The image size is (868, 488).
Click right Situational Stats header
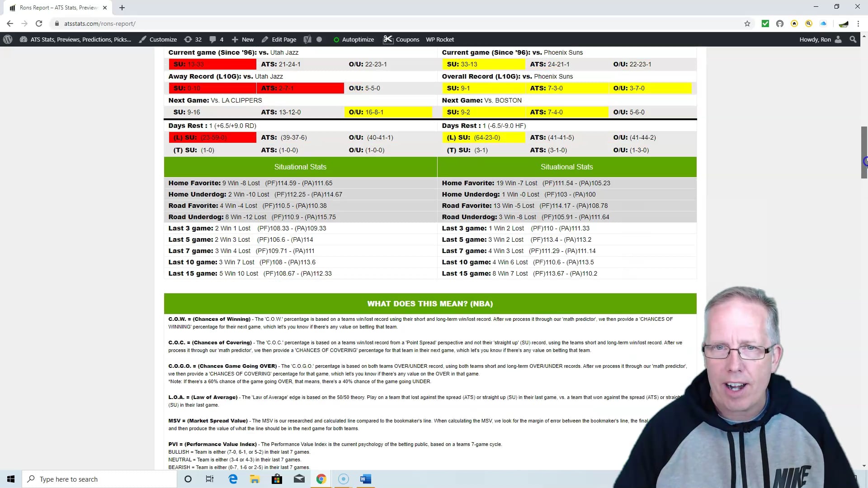pos(567,167)
